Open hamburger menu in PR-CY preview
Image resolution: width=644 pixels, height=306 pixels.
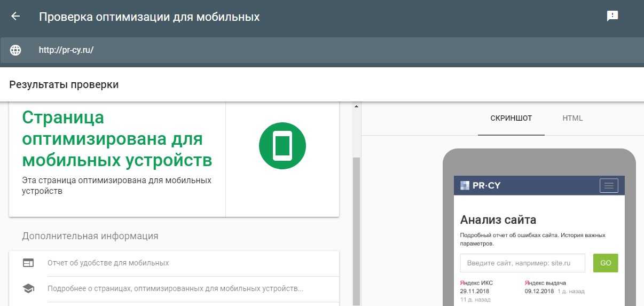(x=609, y=185)
